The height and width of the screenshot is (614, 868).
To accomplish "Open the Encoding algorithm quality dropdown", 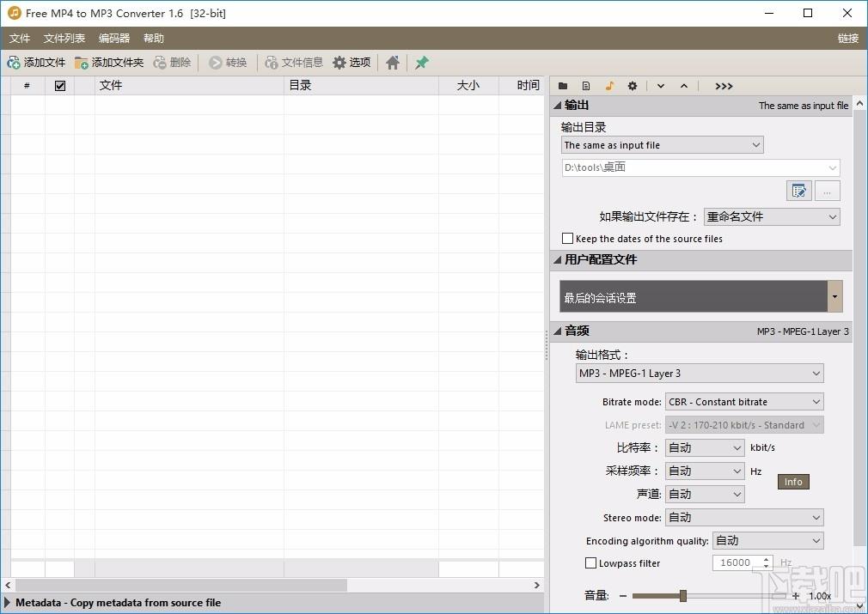I will pyautogui.click(x=768, y=541).
